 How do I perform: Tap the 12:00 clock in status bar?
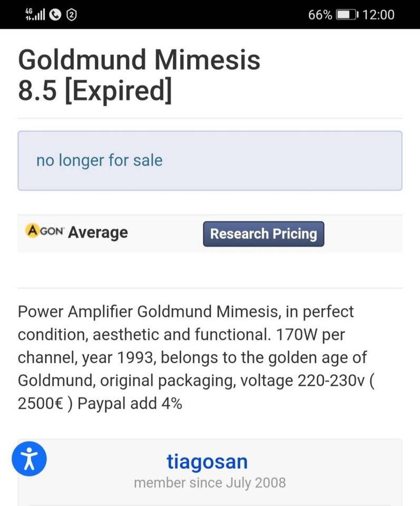[x=378, y=15]
